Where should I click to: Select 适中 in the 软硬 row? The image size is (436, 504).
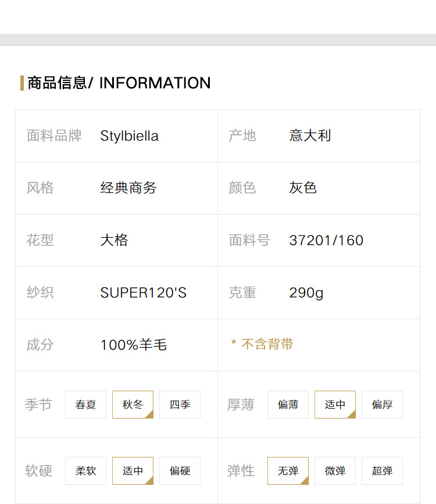coord(133,470)
